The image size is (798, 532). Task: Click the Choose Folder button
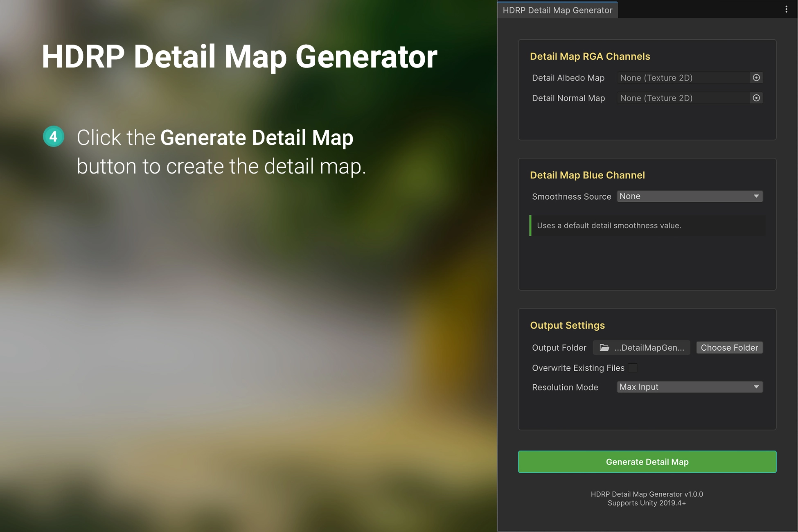coord(729,348)
